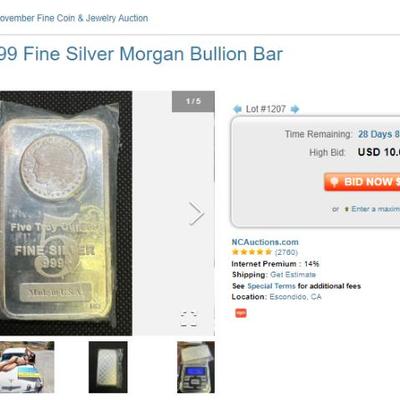Open November Fine Coin & Jewelry Auction breadcrumb

[74, 18]
